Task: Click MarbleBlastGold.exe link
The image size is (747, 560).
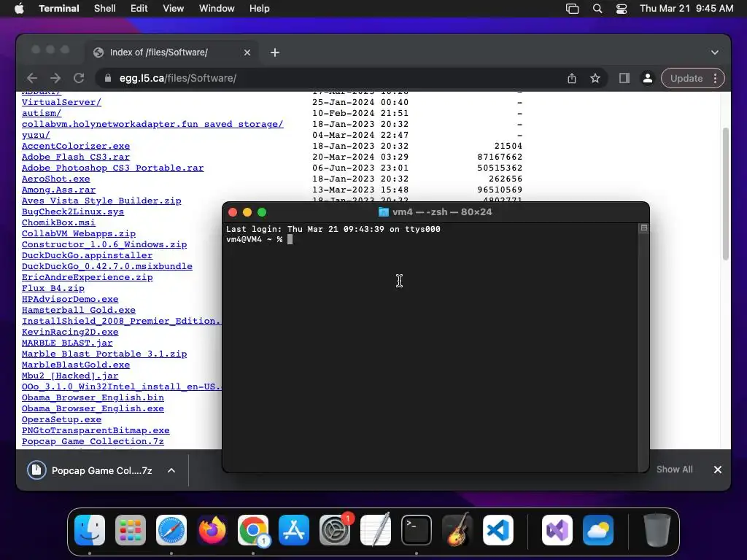Action: [x=76, y=365]
